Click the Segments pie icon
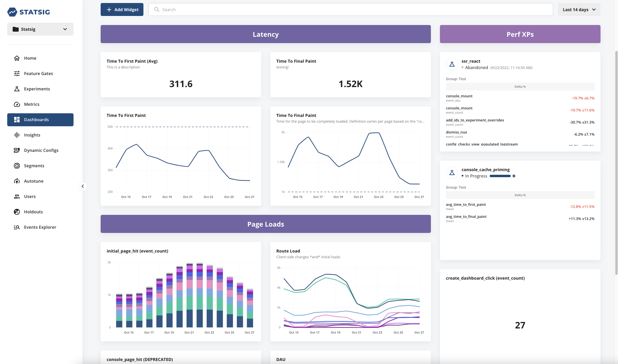 [x=17, y=166]
